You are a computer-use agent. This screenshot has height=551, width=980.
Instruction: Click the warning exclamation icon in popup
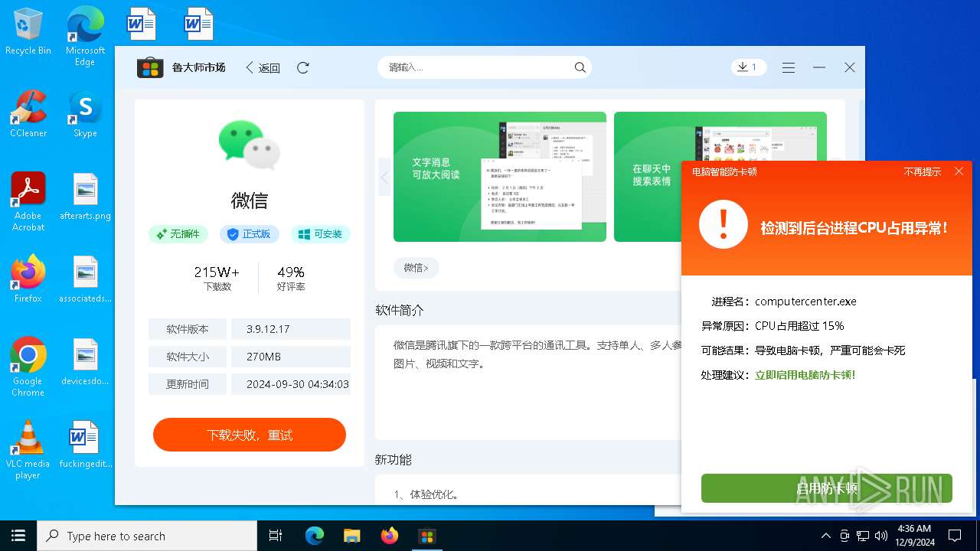[x=724, y=224]
